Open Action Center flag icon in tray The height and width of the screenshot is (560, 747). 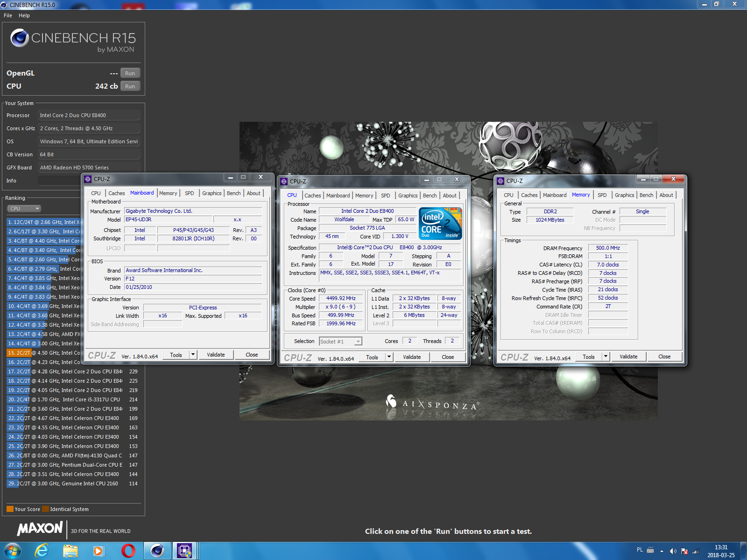coord(684,551)
